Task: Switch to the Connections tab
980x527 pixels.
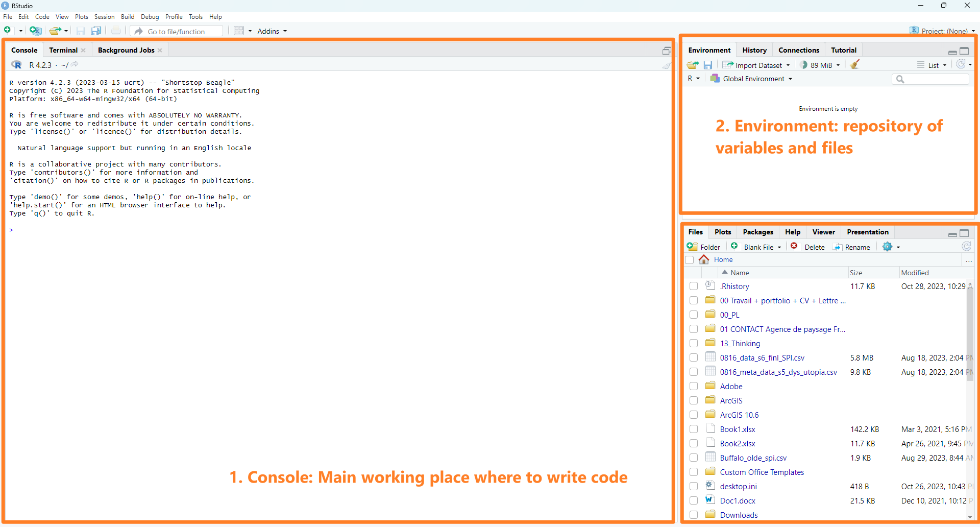Action: tap(799, 50)
